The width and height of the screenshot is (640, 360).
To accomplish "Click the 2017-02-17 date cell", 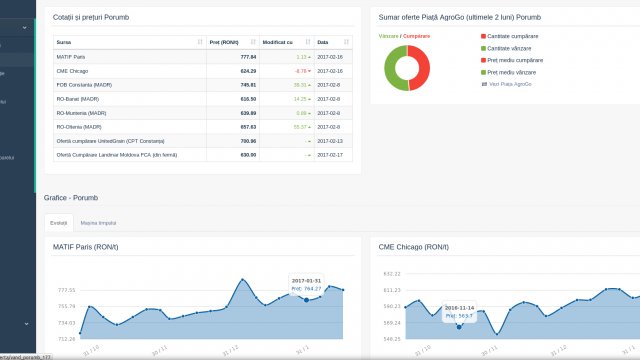I will tap(333, 155).
